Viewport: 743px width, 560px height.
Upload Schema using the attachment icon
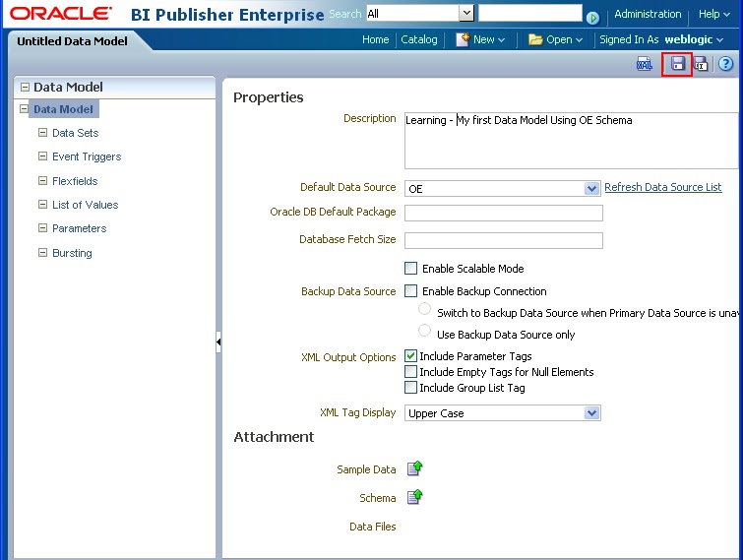click(414, 496)
